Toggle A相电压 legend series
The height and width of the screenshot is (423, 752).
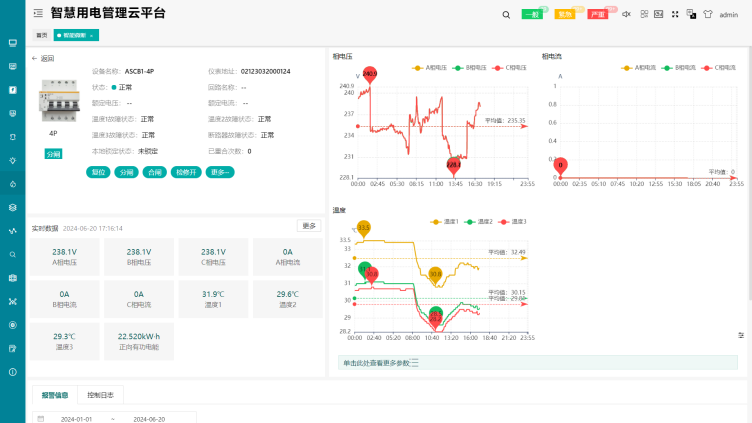[x=429, y=68]
